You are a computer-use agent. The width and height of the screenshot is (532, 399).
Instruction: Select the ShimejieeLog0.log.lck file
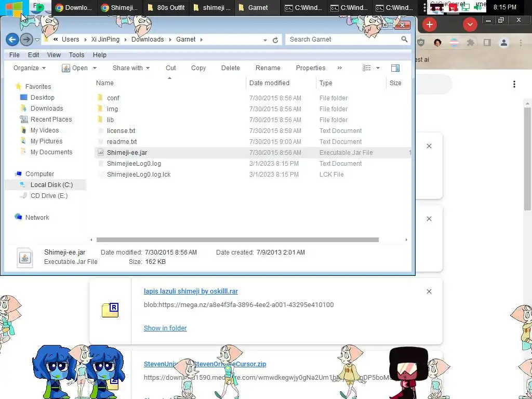138,175
